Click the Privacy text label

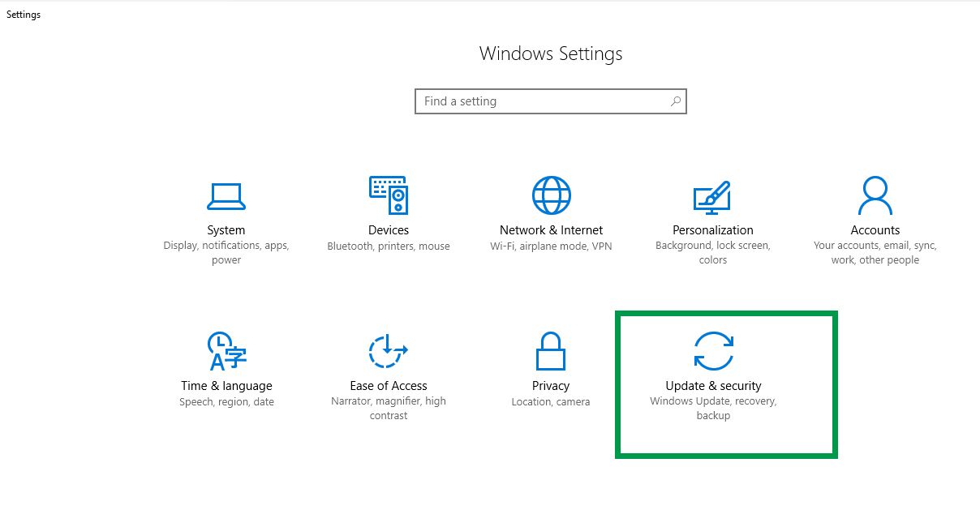tap(550, 386)
